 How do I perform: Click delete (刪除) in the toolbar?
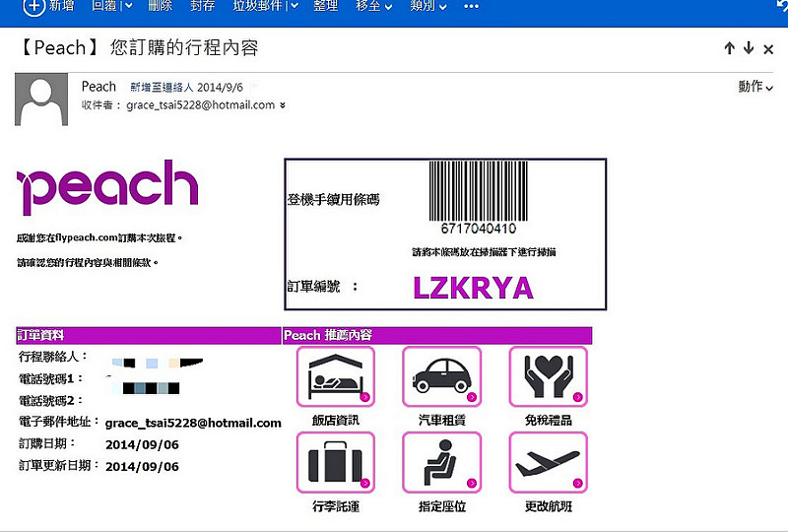point(161,6)
